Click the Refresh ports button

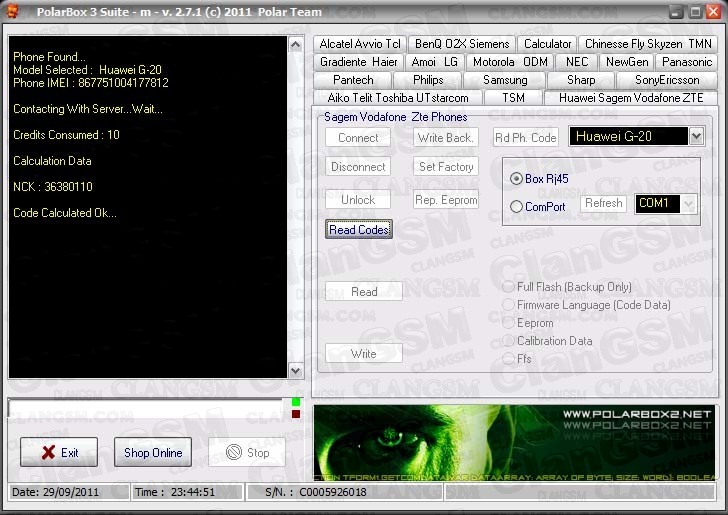tap(604, 203)
